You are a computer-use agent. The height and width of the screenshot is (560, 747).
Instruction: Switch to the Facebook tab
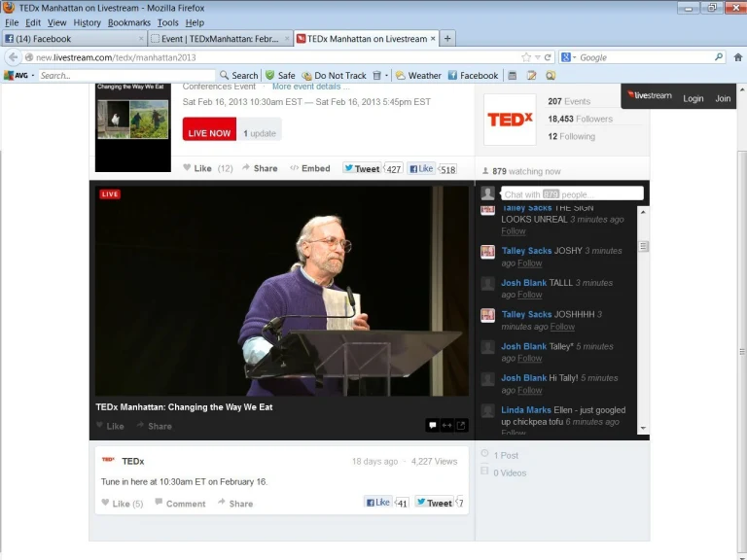pos(73,39)
